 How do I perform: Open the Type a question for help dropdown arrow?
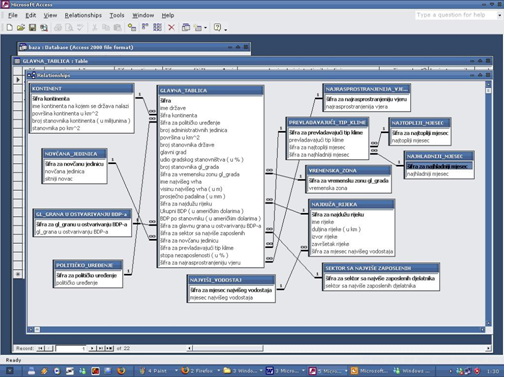tap(499, 15)
